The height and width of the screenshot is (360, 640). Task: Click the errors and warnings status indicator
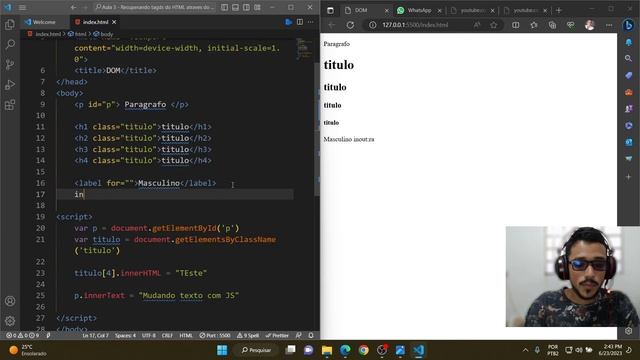22,336
